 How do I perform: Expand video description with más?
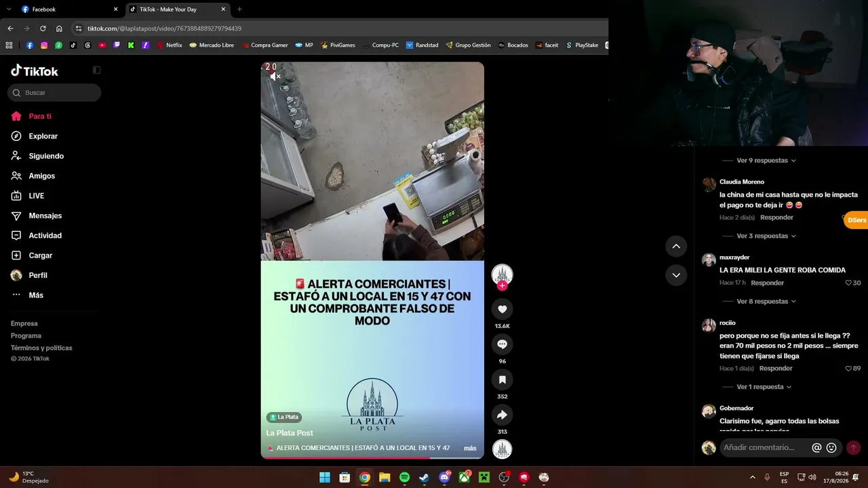[x=470, y=448]
